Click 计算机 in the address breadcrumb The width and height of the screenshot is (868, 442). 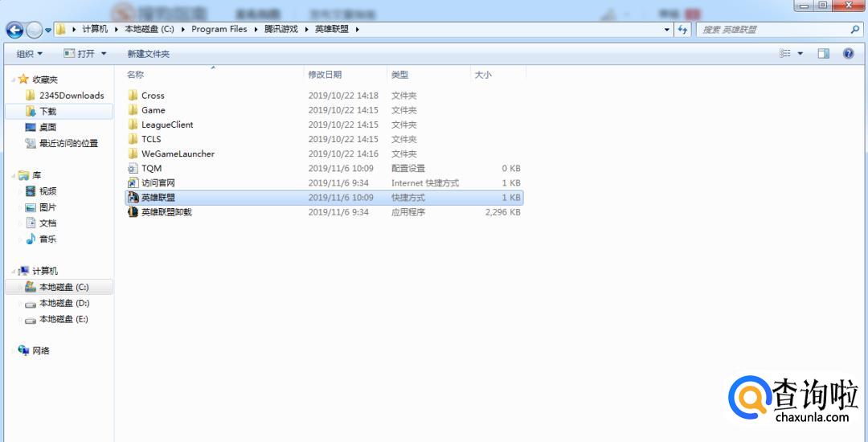point(95,29)
